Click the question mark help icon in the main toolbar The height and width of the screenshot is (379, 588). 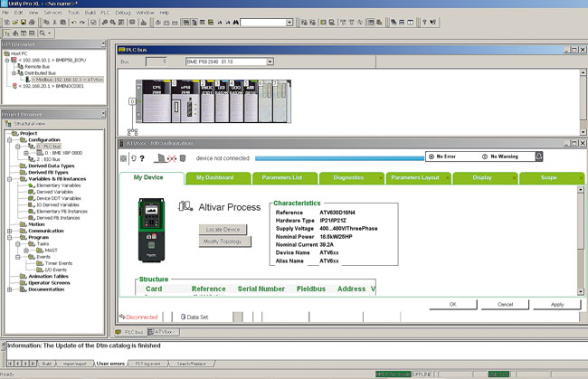coord(424,23)
